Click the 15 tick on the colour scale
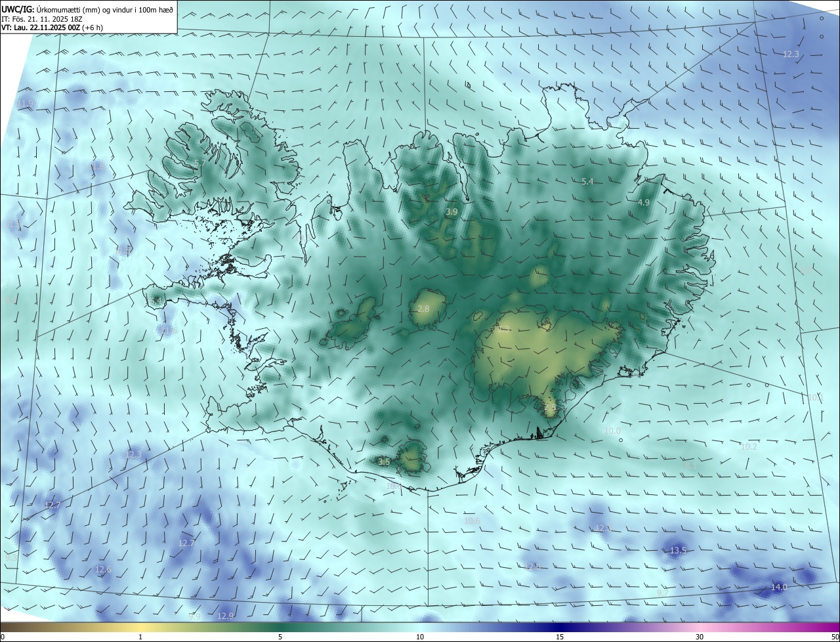Image resolution: width=840 pixels, height=642 pixels. click(x=560, y=637)
